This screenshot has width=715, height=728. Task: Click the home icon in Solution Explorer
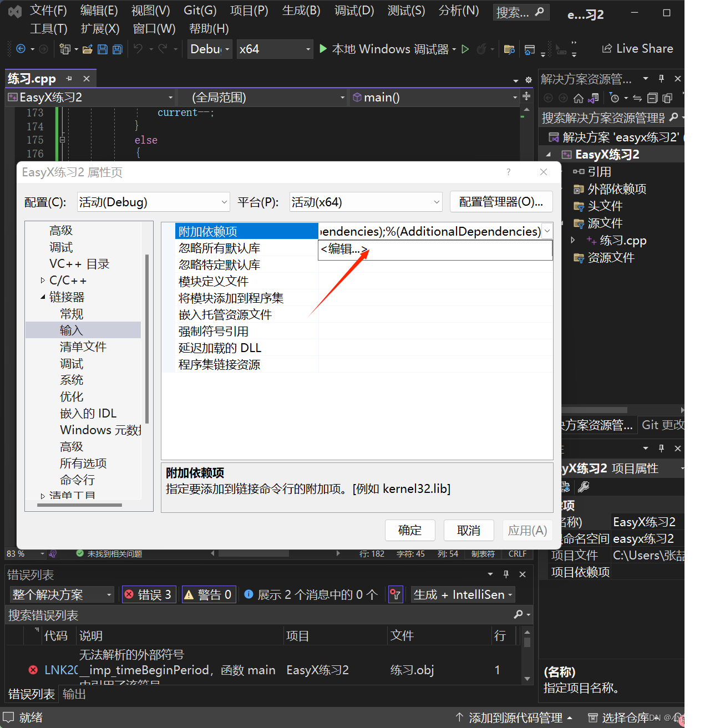[578, 98]
